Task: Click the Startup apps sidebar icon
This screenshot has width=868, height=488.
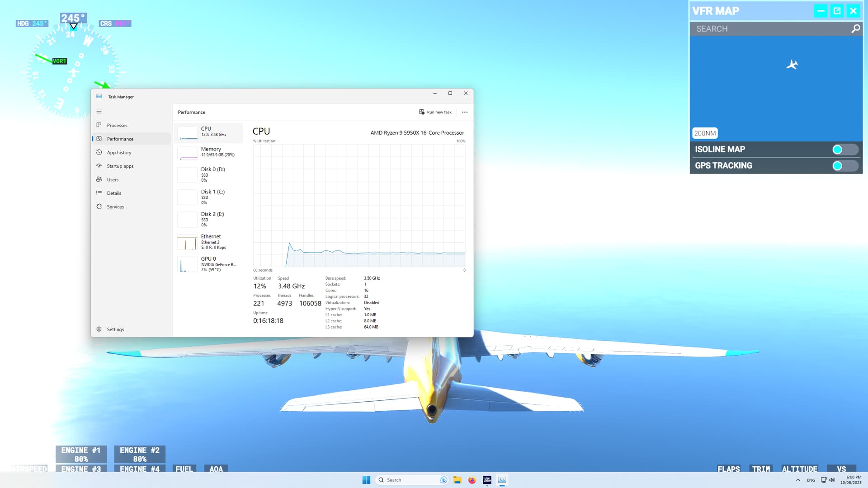Action: [99, 166]
